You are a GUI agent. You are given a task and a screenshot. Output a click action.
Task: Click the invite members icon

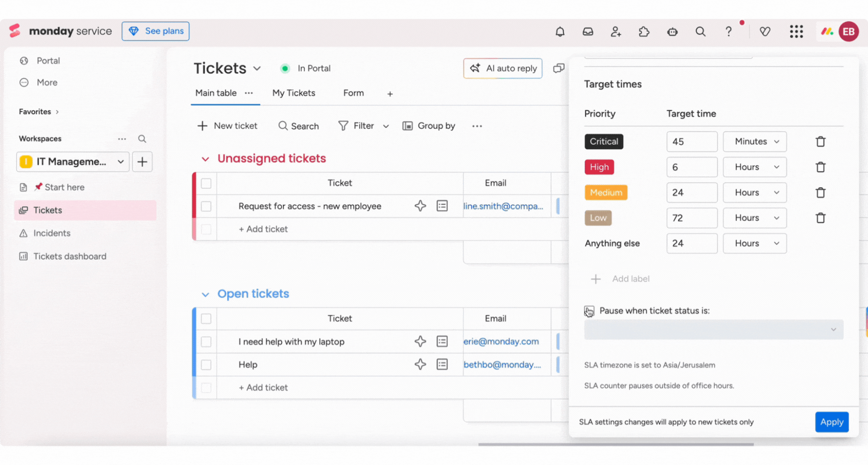(616, 32)
